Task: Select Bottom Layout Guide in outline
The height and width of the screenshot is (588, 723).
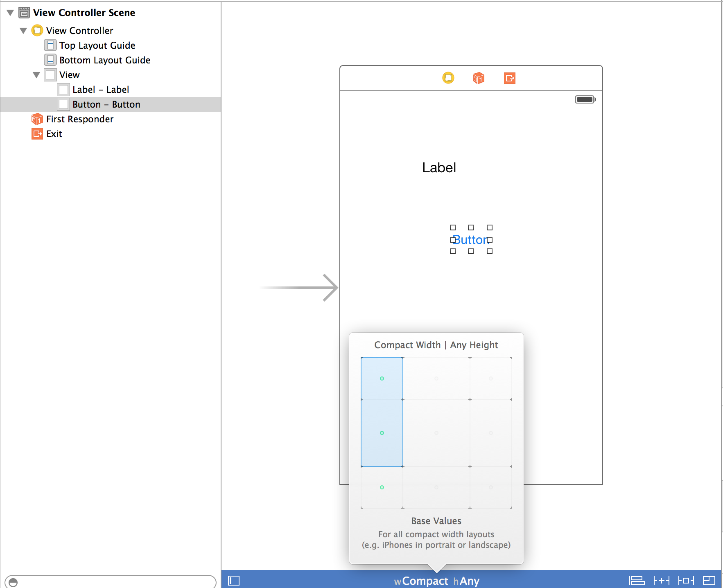Action: pyautogui.click(x=105, y=60)
